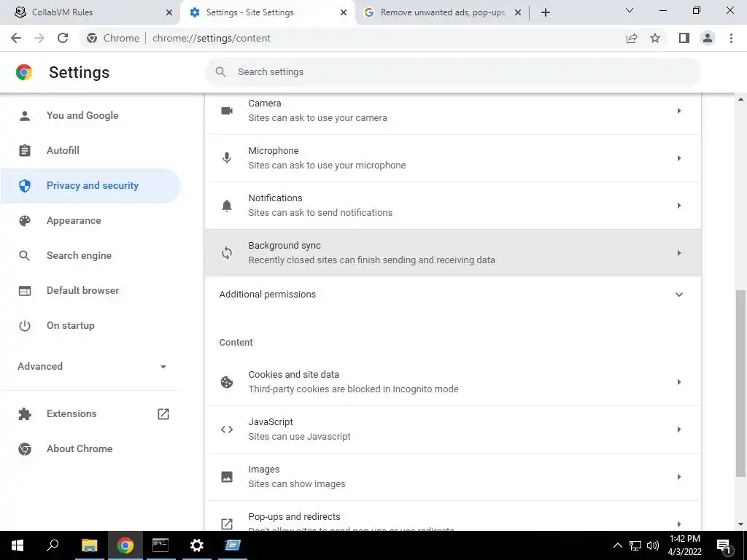747x560 pixels.
Task: Open Pop-ups and redirects settings
Action: [x=453, y=517]
